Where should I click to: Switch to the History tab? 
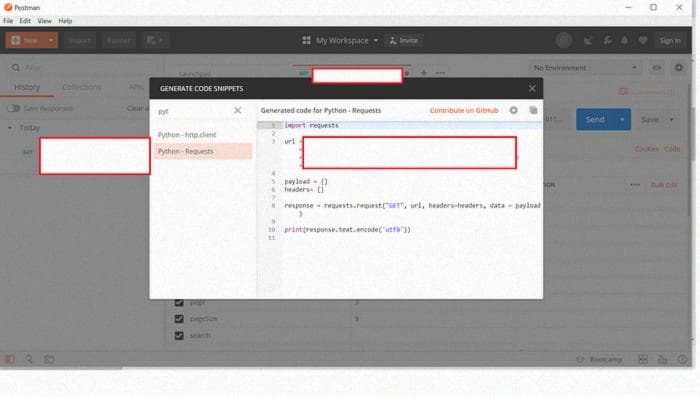click(27, 87)
